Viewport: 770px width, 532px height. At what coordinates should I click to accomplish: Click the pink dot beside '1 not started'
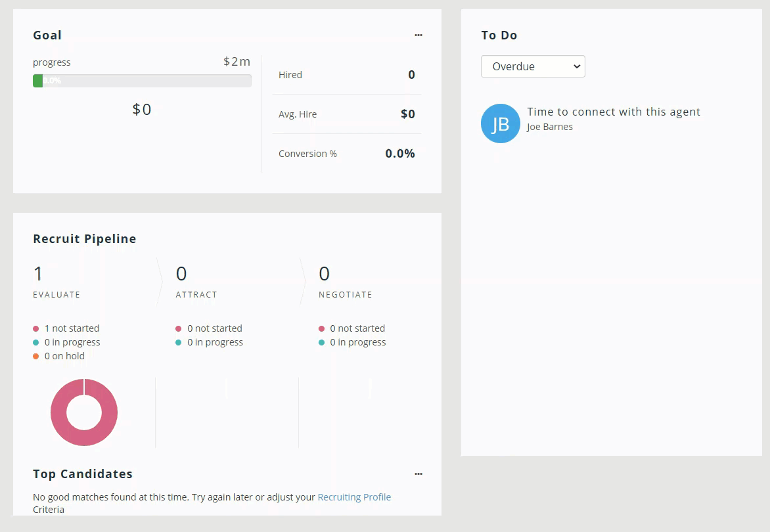pyautogui.click(x=36, y=328)
